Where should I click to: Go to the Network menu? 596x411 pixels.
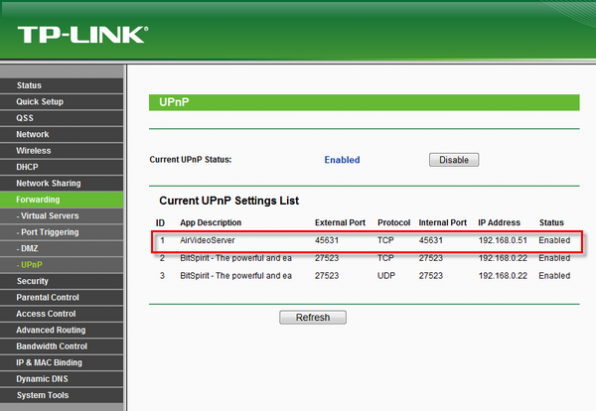click(62, 135)
